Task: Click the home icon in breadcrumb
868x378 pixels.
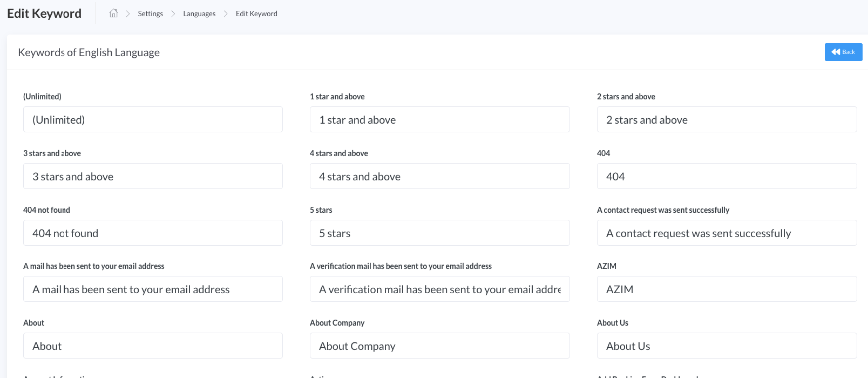Action: point(113,13)
